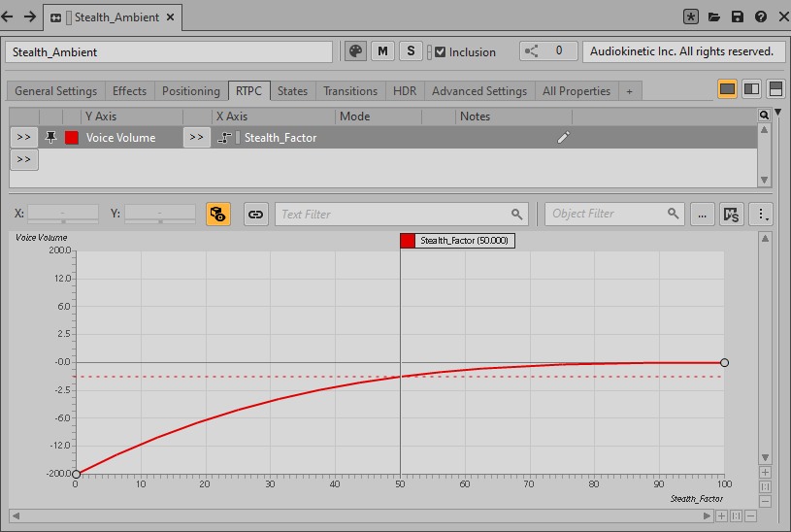
Task: Add a new tab with plus button
Action: pyautogui.click(x=629, y=91)
